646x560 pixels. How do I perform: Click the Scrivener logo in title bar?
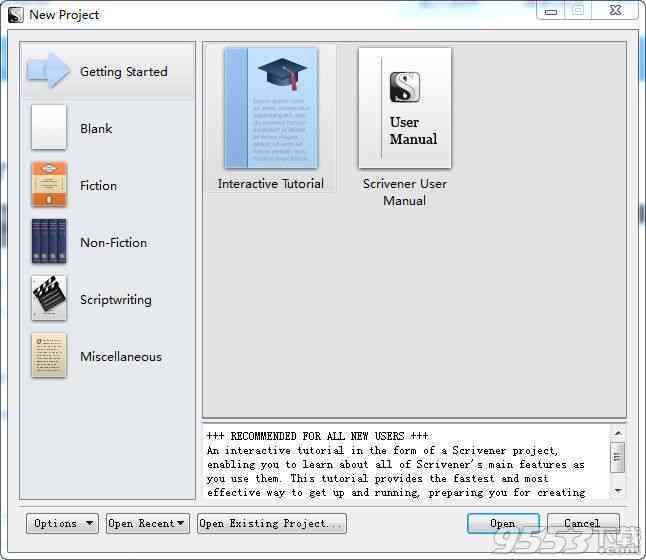(16, 15)
